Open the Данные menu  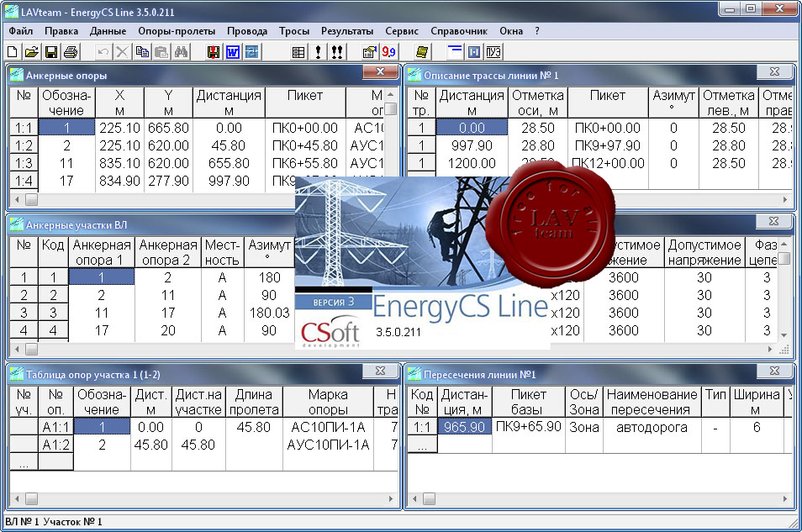(x=108, y=31)
